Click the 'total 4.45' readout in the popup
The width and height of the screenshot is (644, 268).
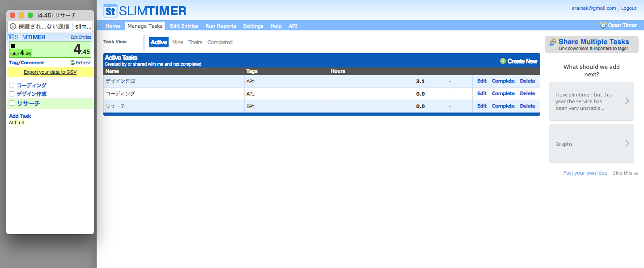click(x=21, y=53)
